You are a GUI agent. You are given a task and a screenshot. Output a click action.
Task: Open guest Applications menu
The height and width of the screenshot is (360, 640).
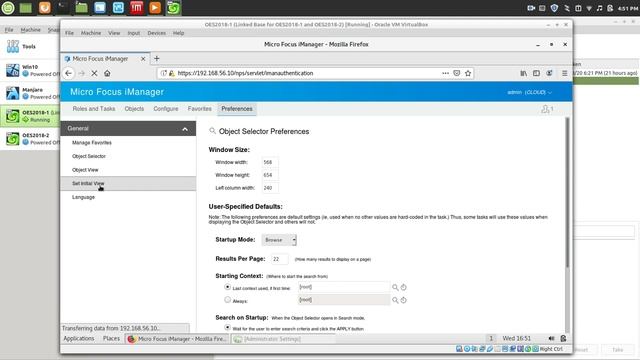pos(78,338)
